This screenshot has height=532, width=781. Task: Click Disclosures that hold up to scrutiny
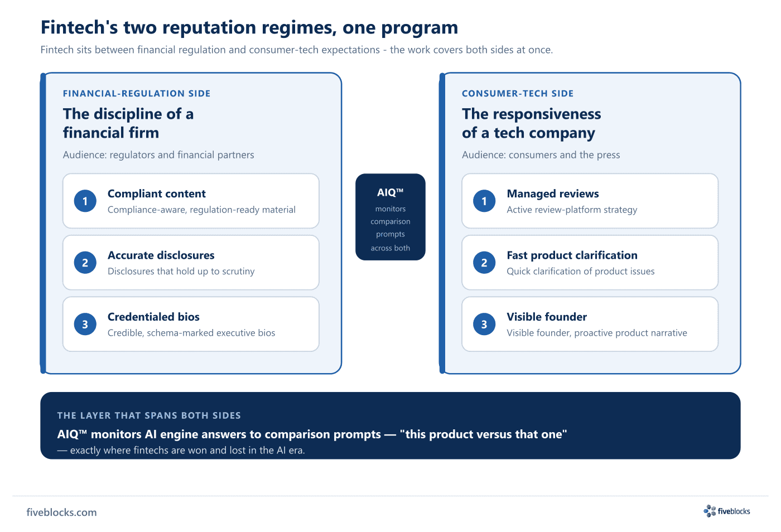point(181,271)
